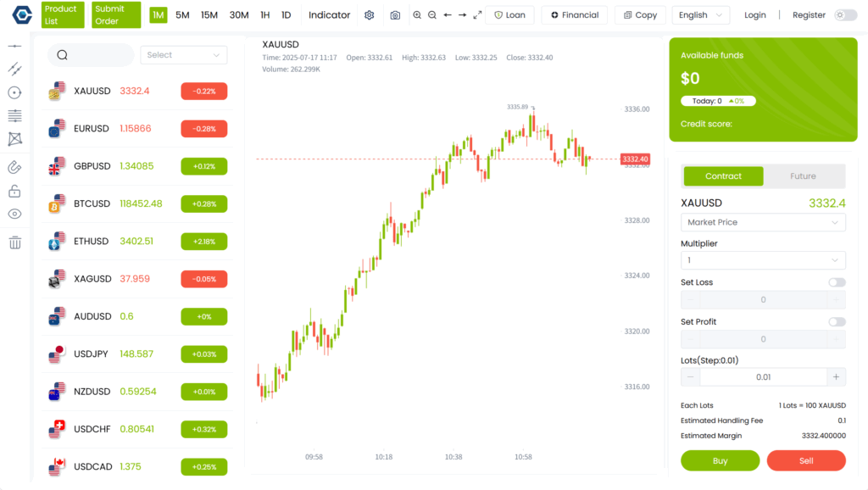Click the chart screenshot camera icon
This screenshot has height=490, width=868.
pos(395,15)
